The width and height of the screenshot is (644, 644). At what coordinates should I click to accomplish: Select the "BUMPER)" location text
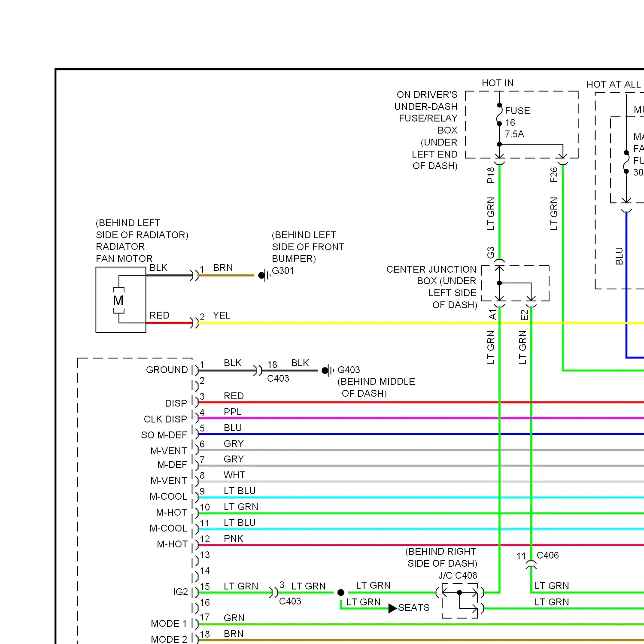[x=294, y=258]
